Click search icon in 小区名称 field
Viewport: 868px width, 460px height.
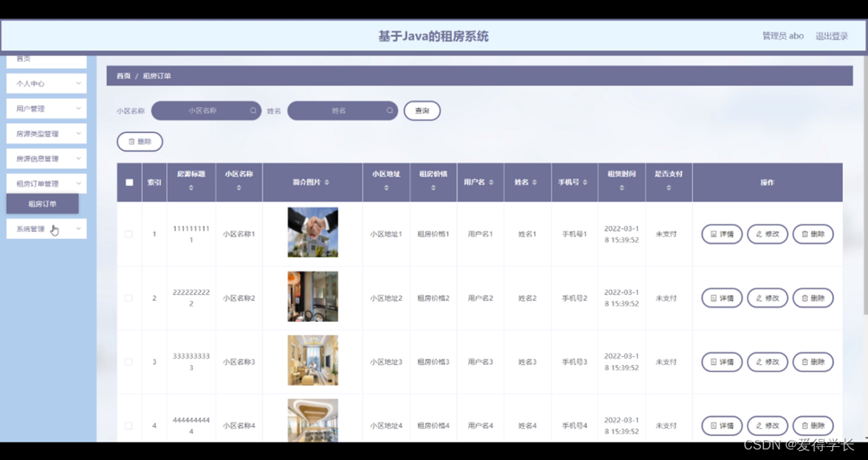pyautogui.click(x=253, y=111)
